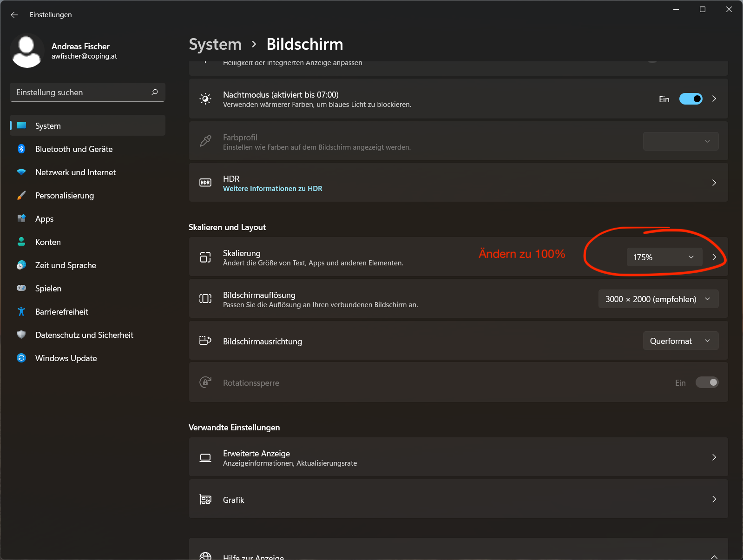This screenshot has height=560, width=743.
Task: Open the Farbprofil dropdown
Action: click(681, 141)
